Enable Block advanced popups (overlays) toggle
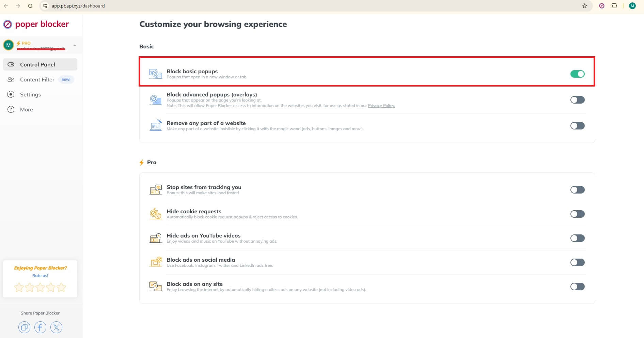Screen dimensions: 644x338 pyautogui.click(x=577, y=100)
